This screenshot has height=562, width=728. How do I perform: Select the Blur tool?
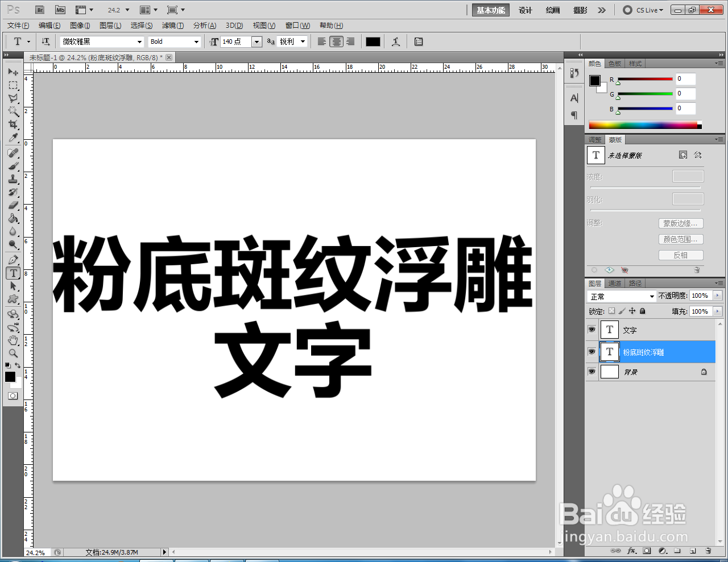pos(13,231)
